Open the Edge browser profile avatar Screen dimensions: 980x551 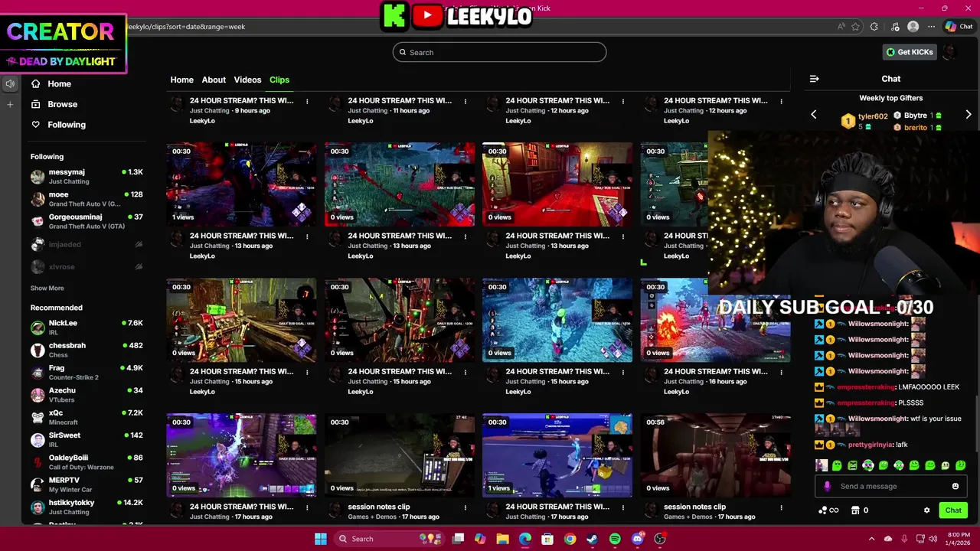point(913,26)
